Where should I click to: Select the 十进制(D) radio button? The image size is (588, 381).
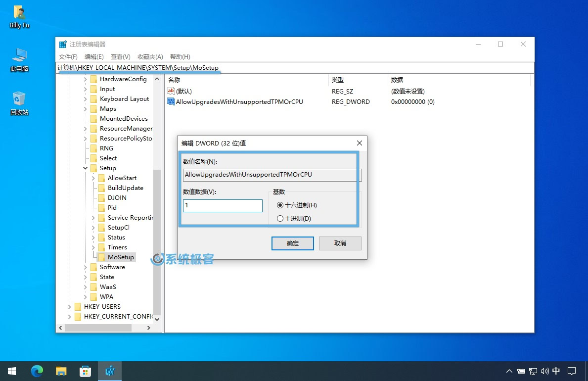(280, 218)
